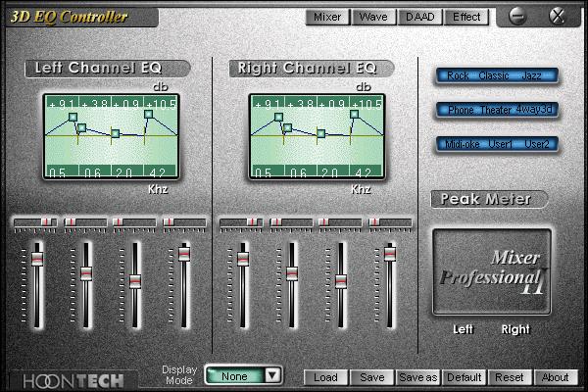Close the 3D EQ Controller with the X button
The width and height of the screenshot is (588, 392).
coord(558,16)
